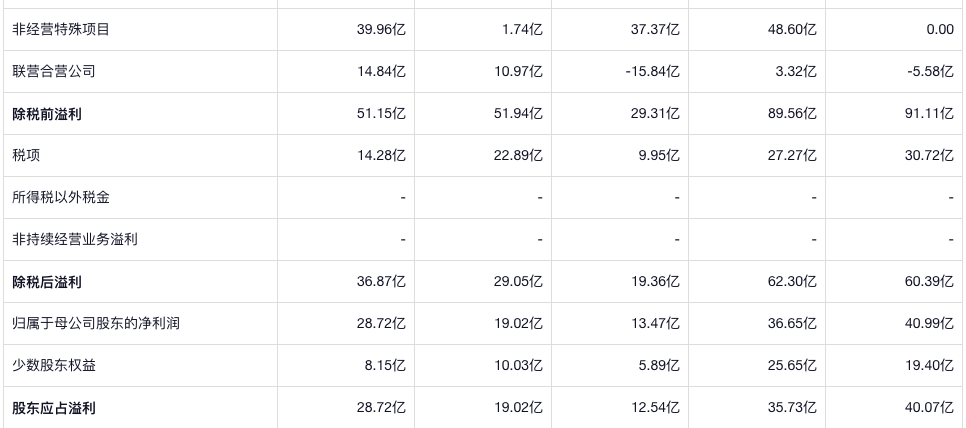The width and height of the screenshot is (966, 428).
Task: Select the 股东应占溢利 row heading
Action: click(x=54, y=408)
